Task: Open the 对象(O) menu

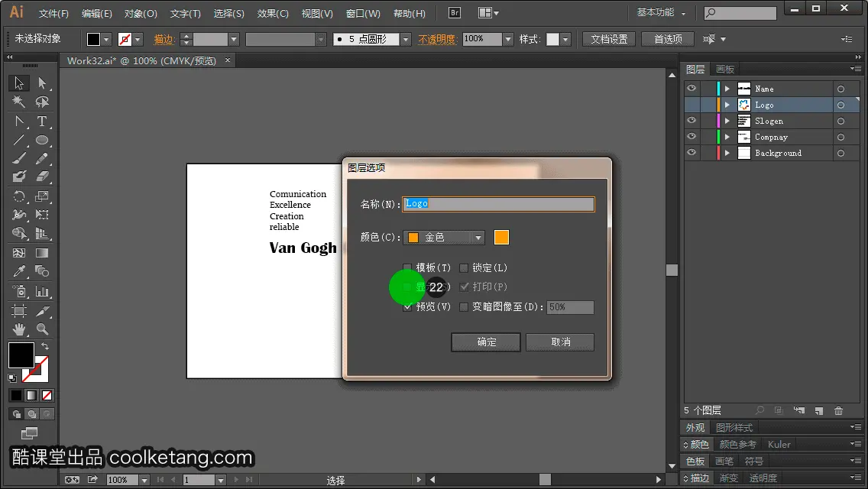Action: point(141,13)
